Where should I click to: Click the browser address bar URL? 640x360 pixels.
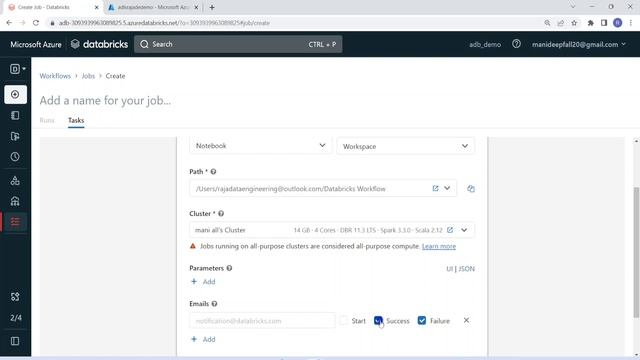164,23
